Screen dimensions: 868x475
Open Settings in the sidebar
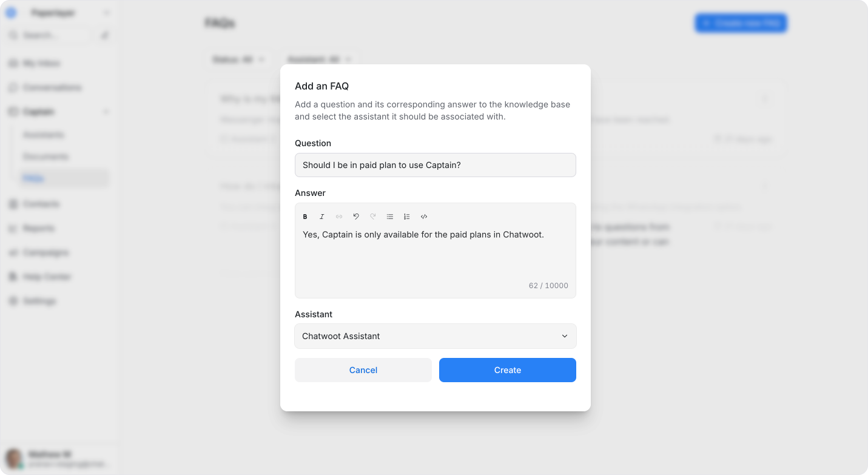39,301
